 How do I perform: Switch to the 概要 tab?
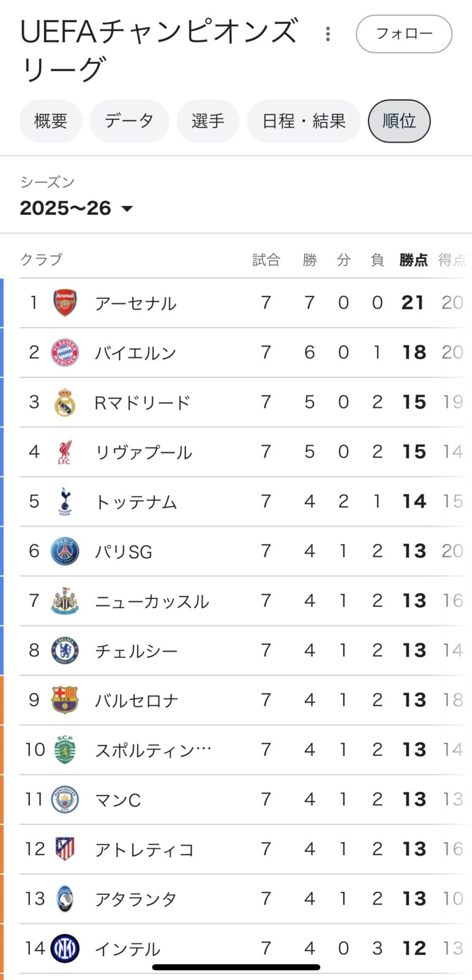(x=50, y=121)
